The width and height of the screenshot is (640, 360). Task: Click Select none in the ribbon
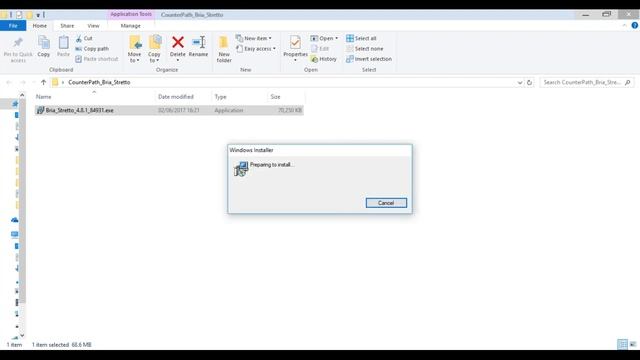click(364, 49)
